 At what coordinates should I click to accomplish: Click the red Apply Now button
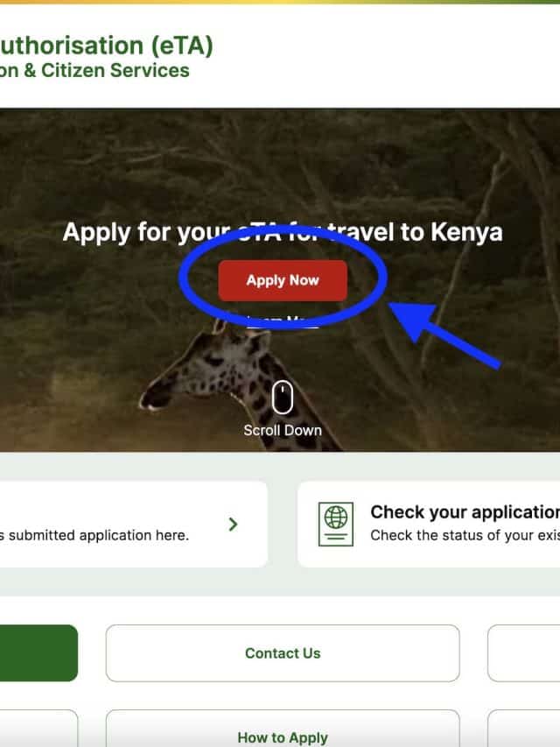tap(283, 280)
